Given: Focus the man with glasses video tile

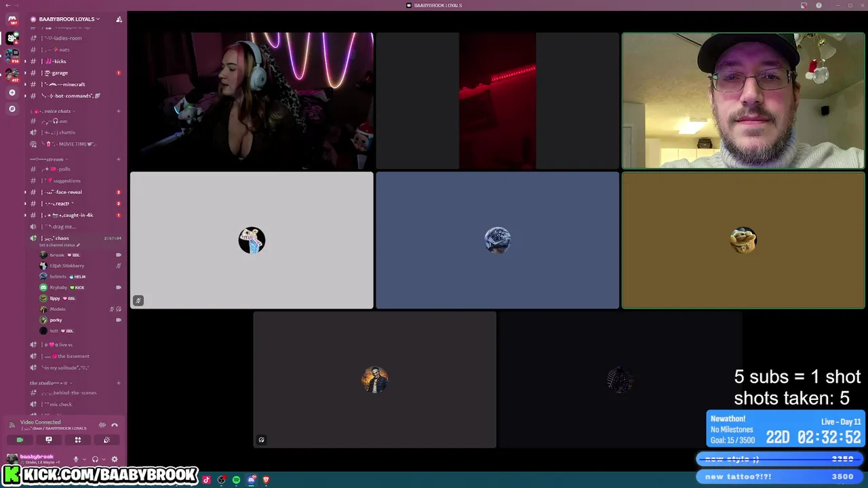Looking at the screenshot, I should coord(743,100).
